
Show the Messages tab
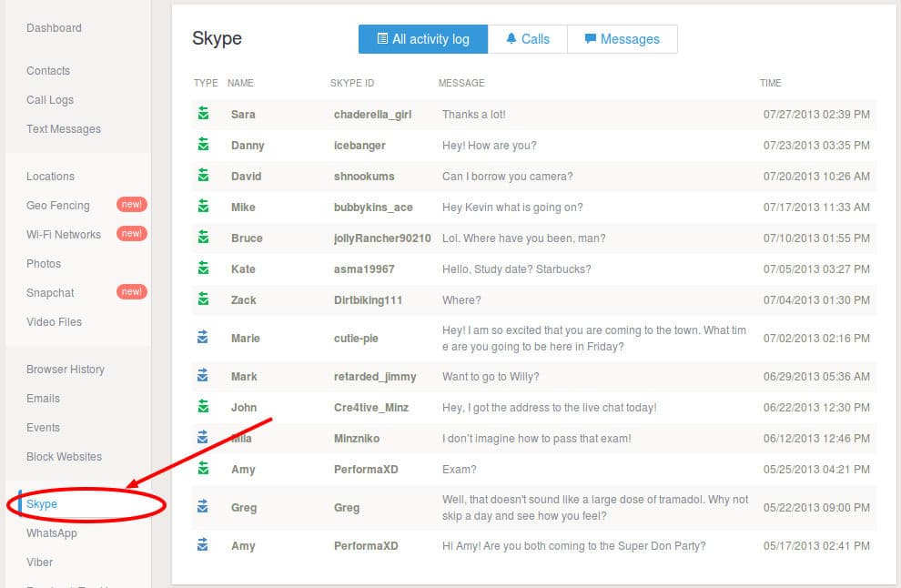[x=623, y=39]
